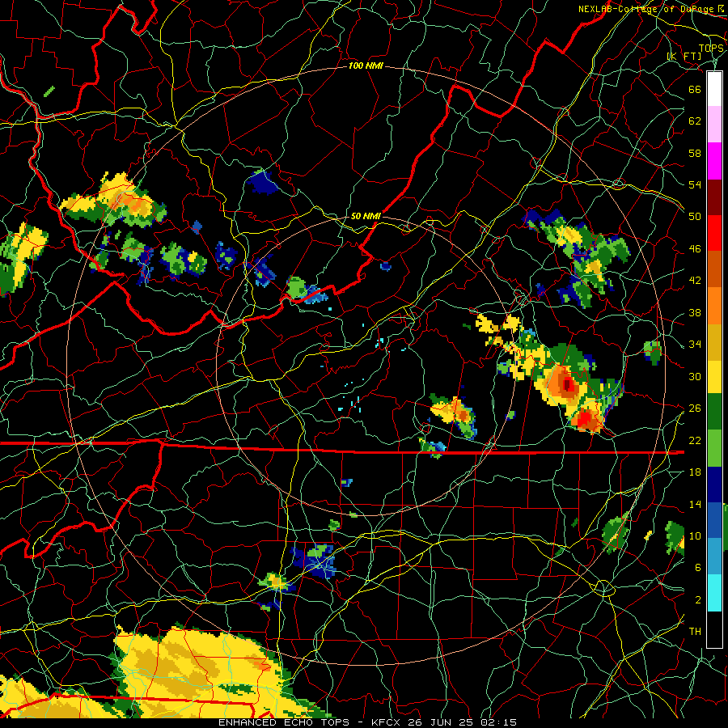Select the 42 value on the tops scale
Viewport: 728px width, 728px height.
coord(695,281)
